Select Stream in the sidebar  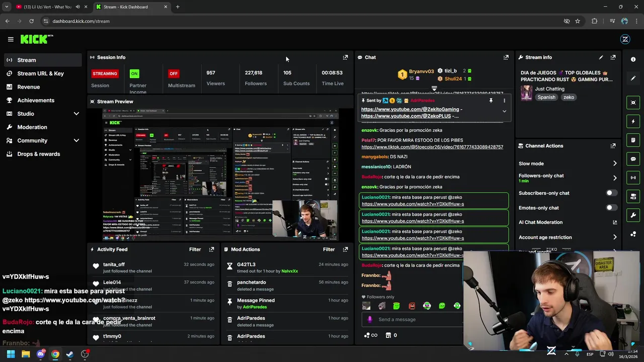(43, 60)
